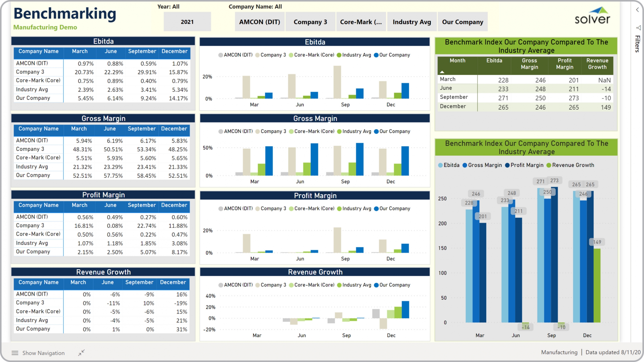Filter by Our Company slicer
Screen dimensions: 644x362
pos(462,22)
